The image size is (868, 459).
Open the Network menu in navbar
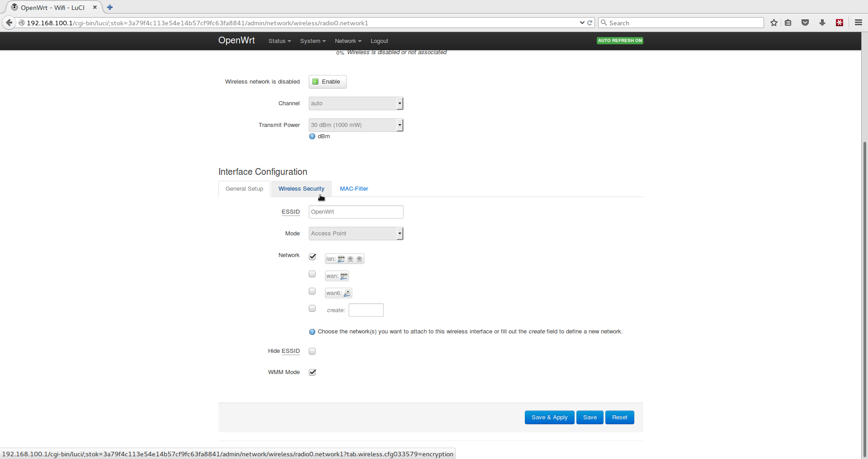click(x=348, y=41)
